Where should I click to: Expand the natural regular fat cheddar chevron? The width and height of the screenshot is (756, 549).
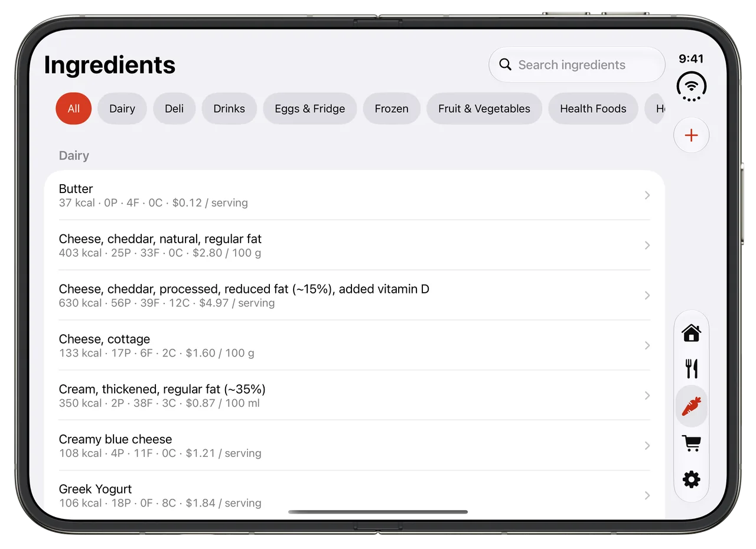(x=647, y=245)
